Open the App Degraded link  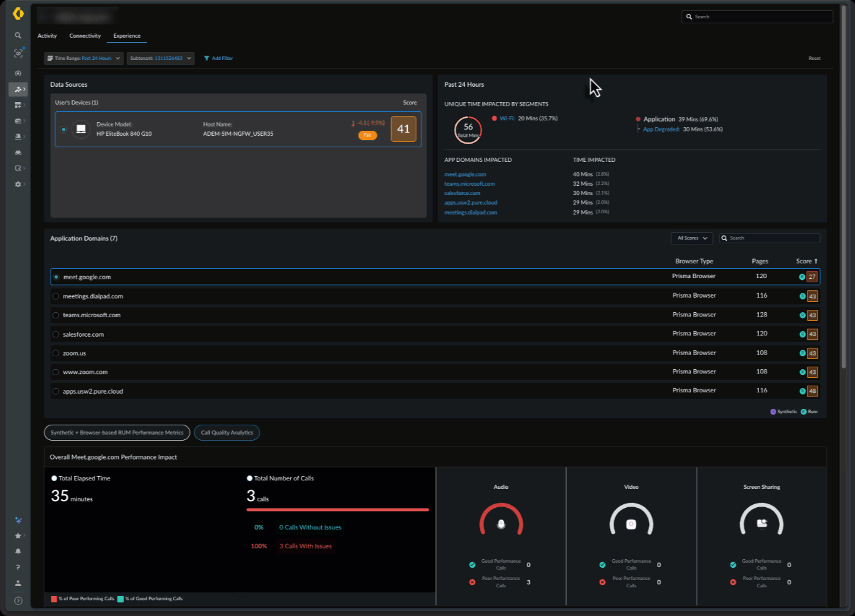point(661,129)
